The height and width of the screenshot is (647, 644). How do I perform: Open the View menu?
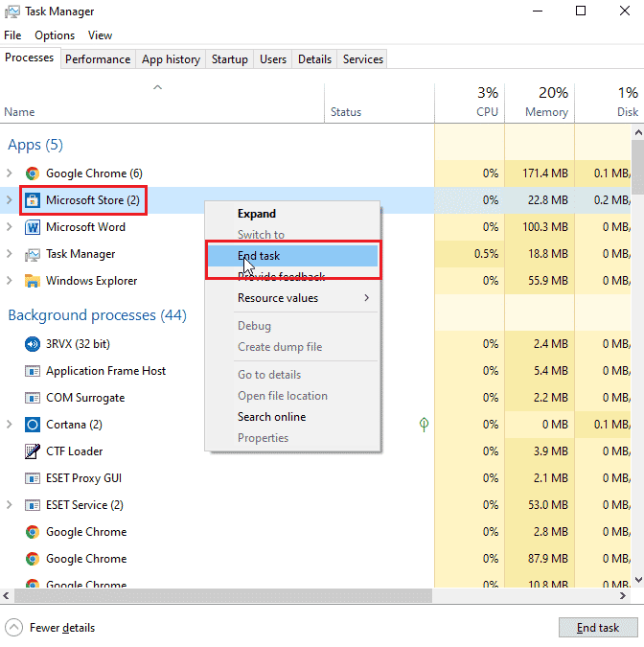click(100, 35)
